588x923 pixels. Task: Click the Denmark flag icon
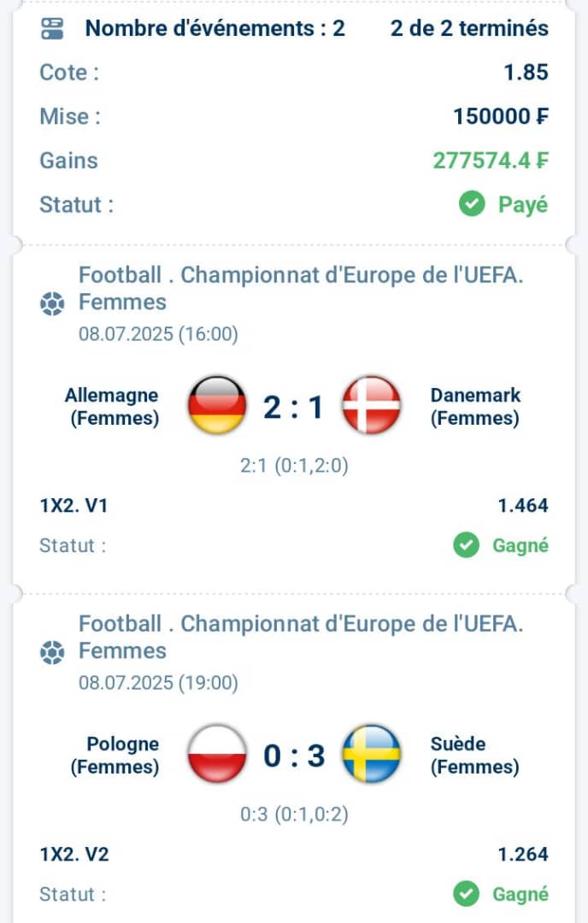372,406
